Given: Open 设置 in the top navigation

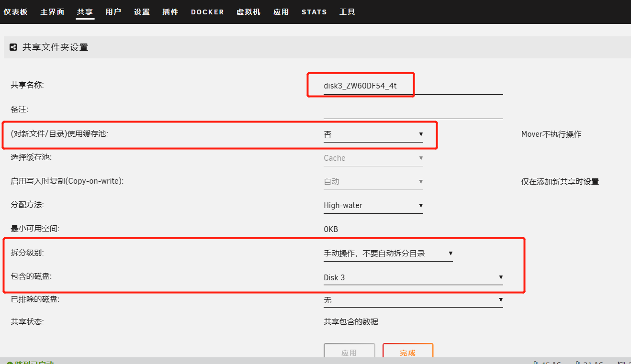Looking at the screenshot, I should (142, 12).
